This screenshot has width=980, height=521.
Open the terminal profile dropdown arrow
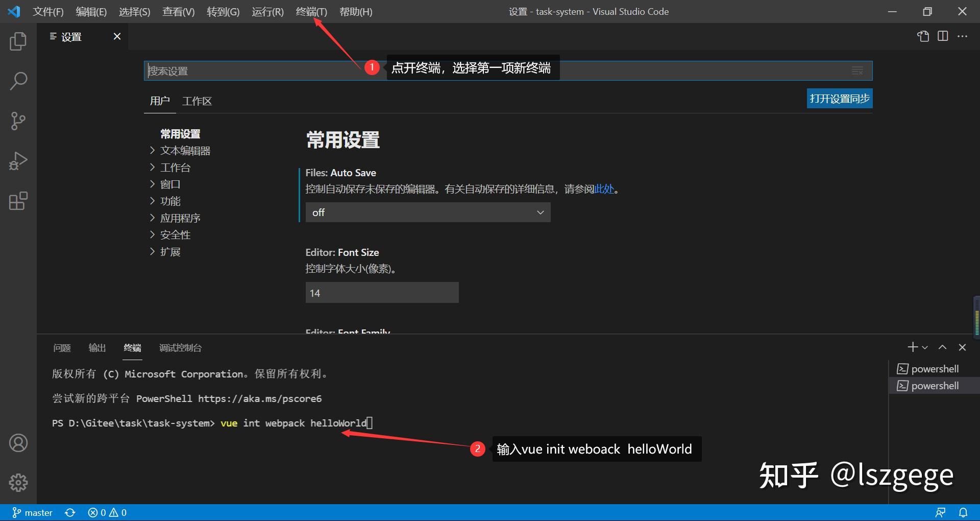tap(925, 347)
